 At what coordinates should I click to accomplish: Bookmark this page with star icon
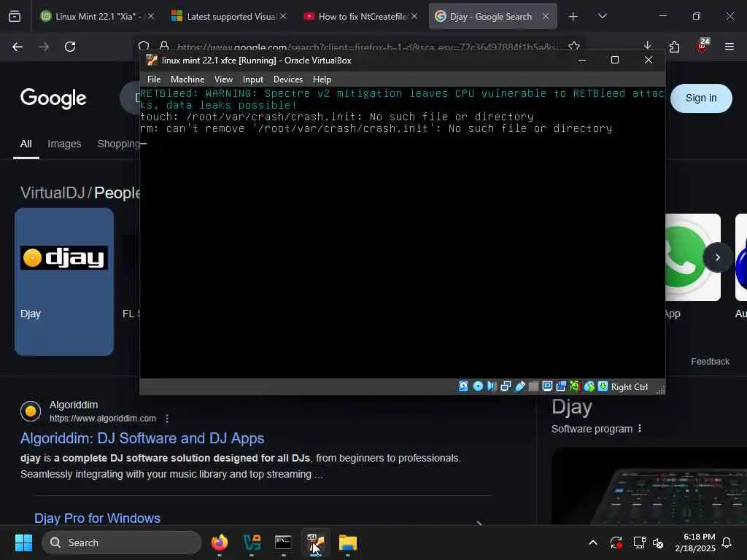point(574,46)
